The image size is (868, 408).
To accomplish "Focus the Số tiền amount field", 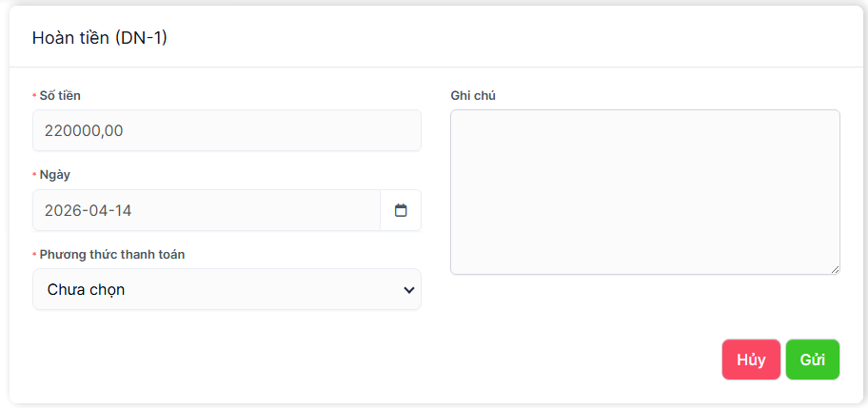I will pyautogui.click(x=227, y=130).
